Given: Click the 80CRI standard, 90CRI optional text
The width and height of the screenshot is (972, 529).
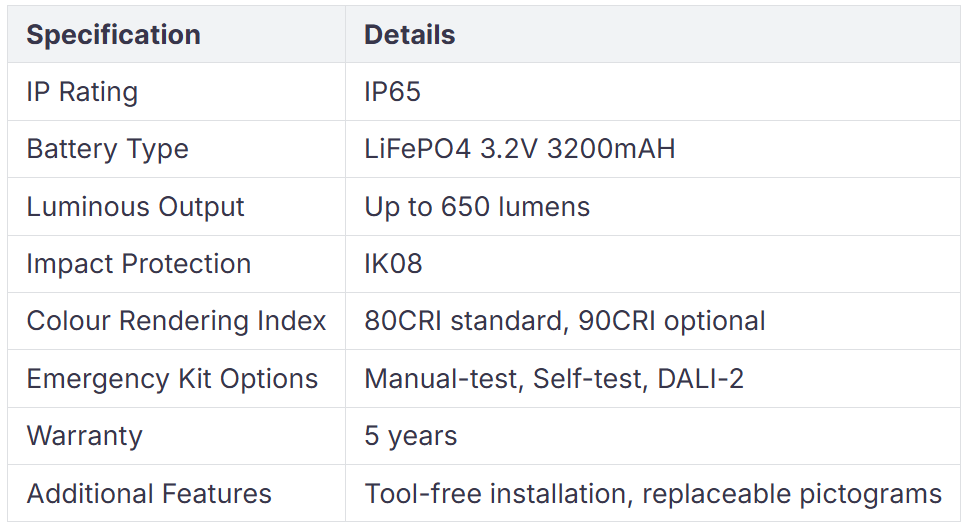Looking at the screenshot, I should pyautogui.click(x=564, y=321).
